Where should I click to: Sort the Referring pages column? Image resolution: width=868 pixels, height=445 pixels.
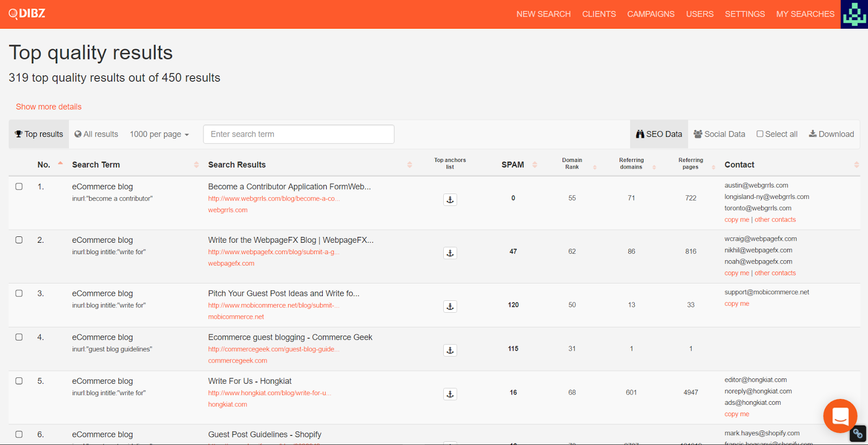click(x=713, y=167)
